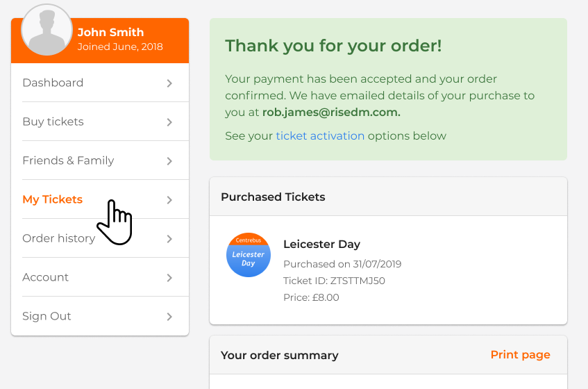Click the Order history chevron arrow
The image size is (588, 389).
[x=169, y=239]
